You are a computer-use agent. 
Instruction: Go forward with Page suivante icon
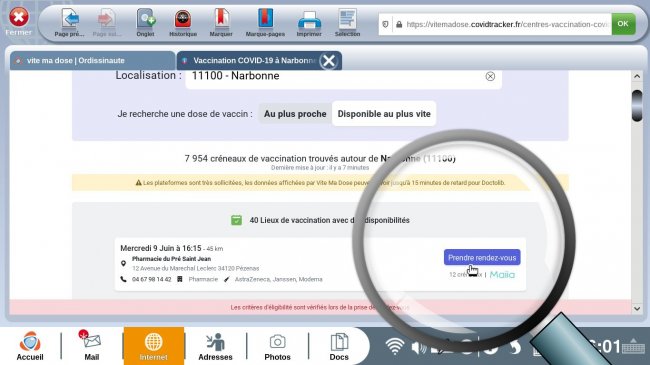point(107,22)
